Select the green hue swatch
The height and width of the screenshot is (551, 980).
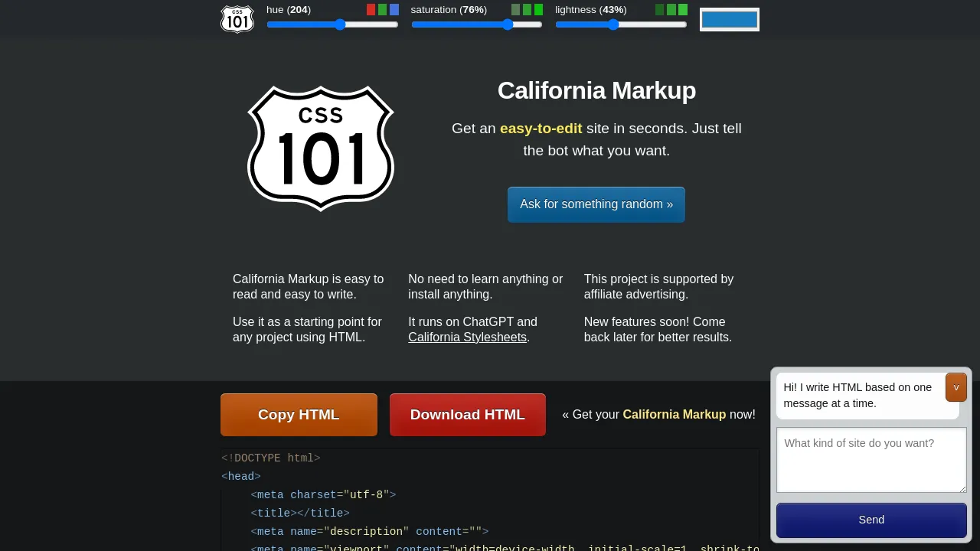pyautogui.click(x=383, y=10)
